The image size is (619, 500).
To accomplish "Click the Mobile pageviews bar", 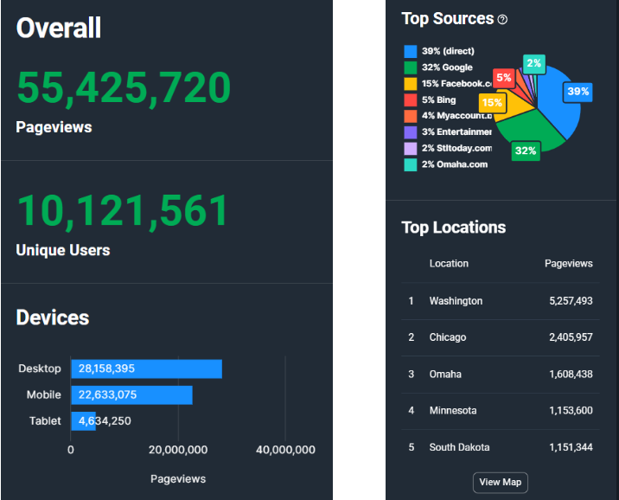I will pos(131,395).
